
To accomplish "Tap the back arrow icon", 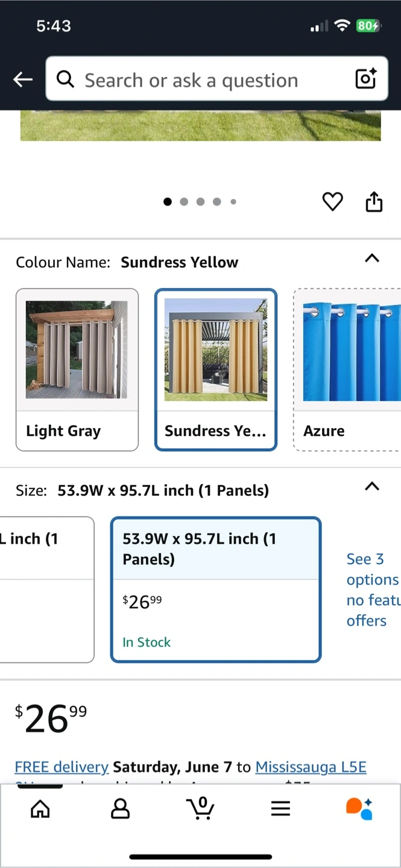I will (23, 80).
